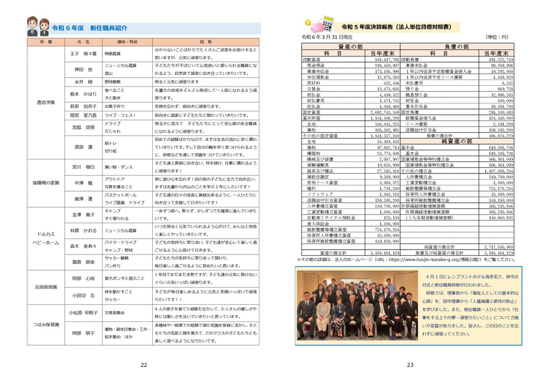Click the affiliation cell '吉岡保育園'

click(46, 287)
